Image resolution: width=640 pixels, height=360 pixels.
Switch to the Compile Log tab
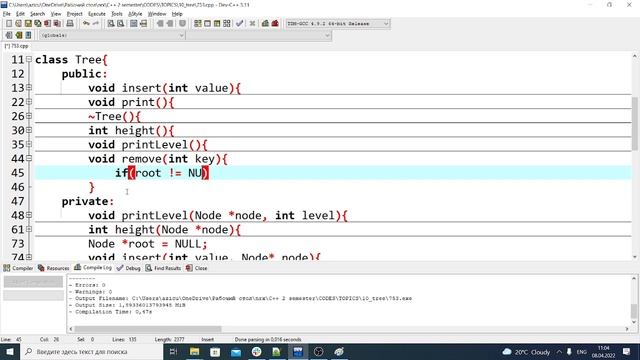(x=93, y=268)
